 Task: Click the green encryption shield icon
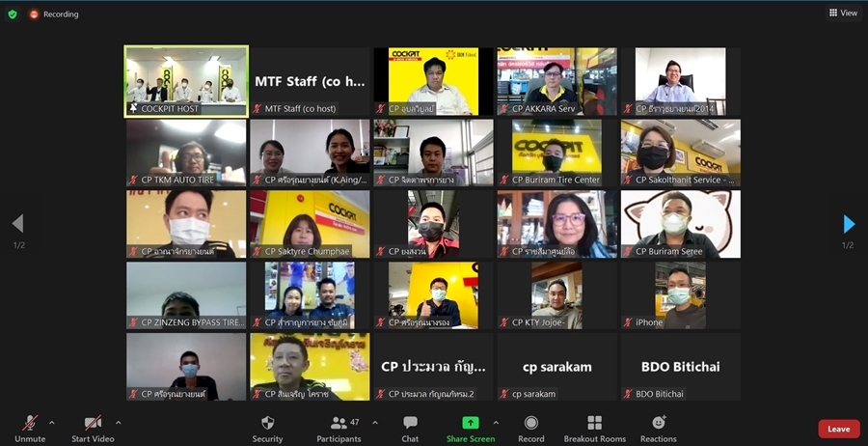point(13,14)
